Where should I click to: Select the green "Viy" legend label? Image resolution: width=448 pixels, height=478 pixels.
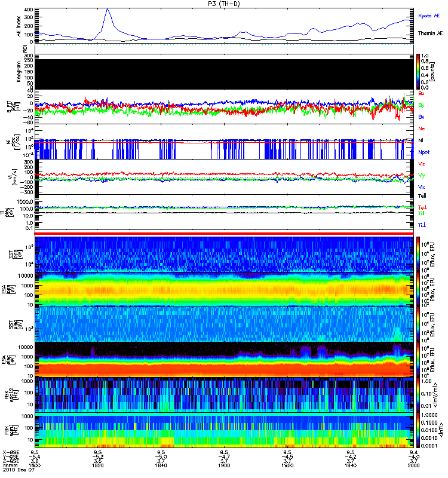(422, 176)
